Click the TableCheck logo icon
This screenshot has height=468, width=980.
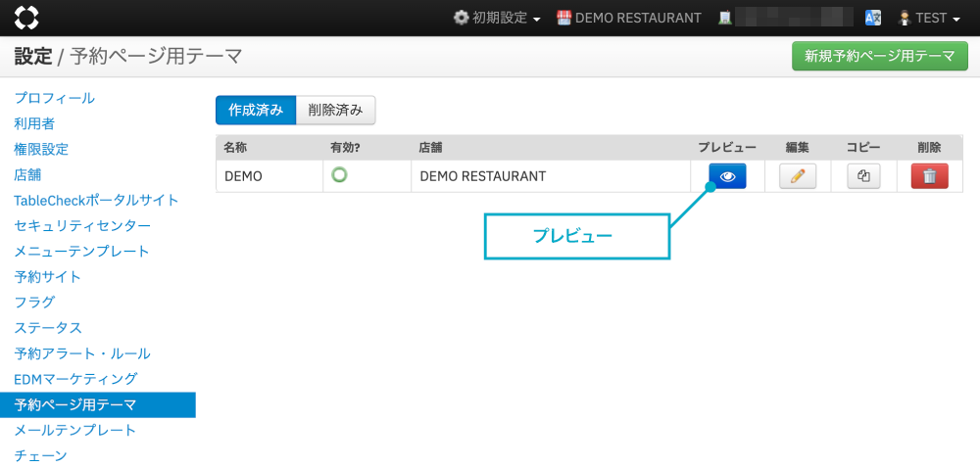point(27,18)
